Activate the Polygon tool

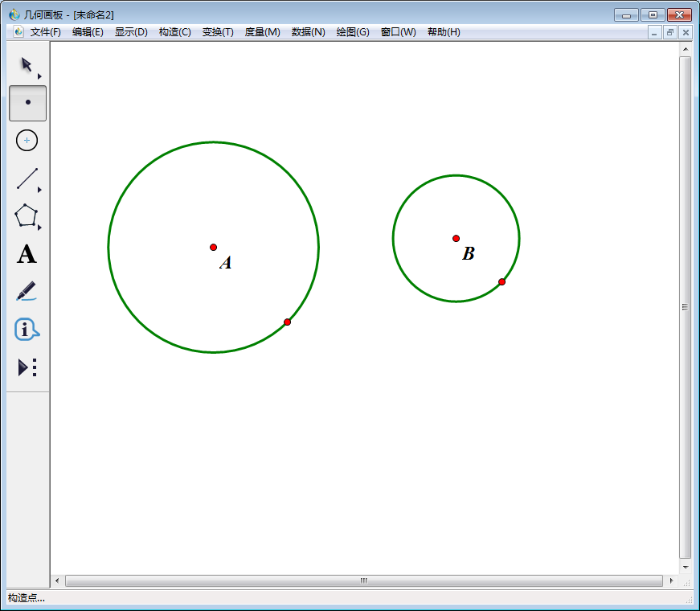[x=26, y=216]
